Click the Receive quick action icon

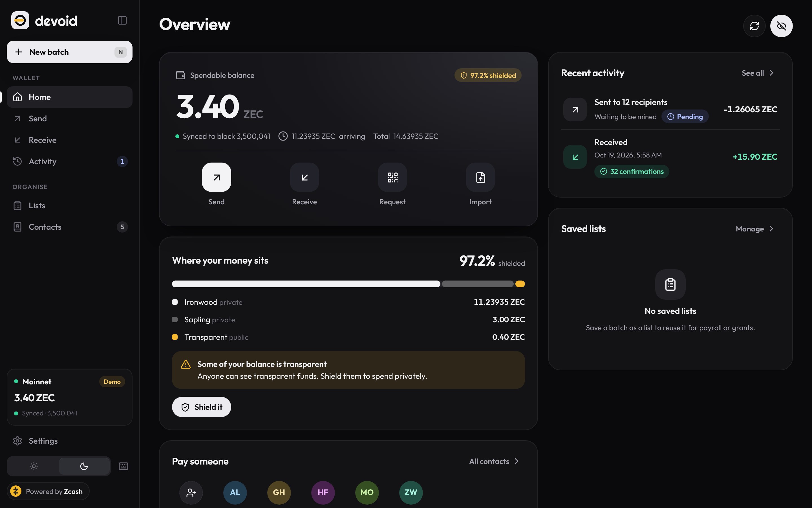coord(304,178)
